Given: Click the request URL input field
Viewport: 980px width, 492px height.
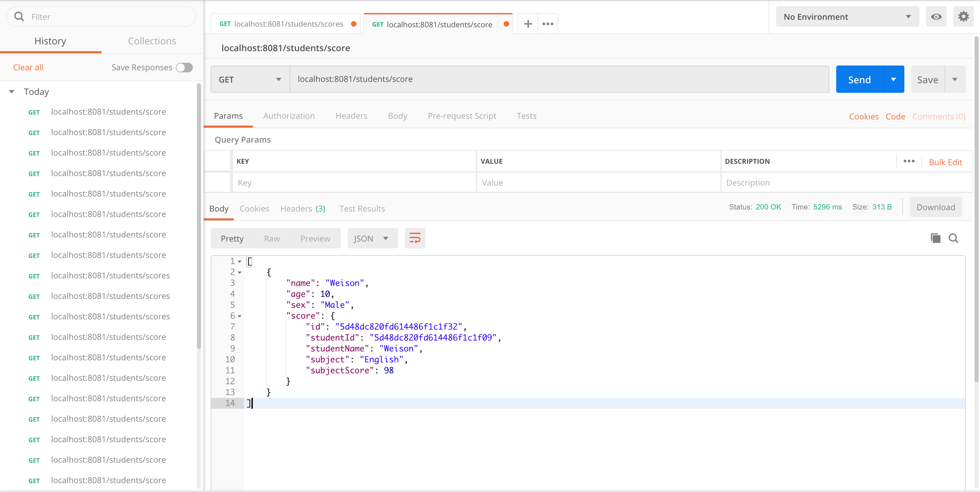Looking at the screenshot, I should 558,79.
